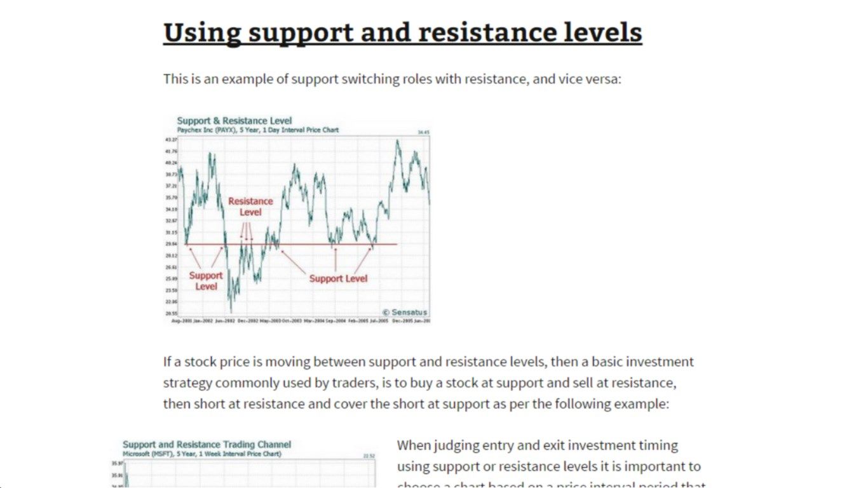
Task: Click the right 'Support Level' label on the chart
Action: click(338, 278)
